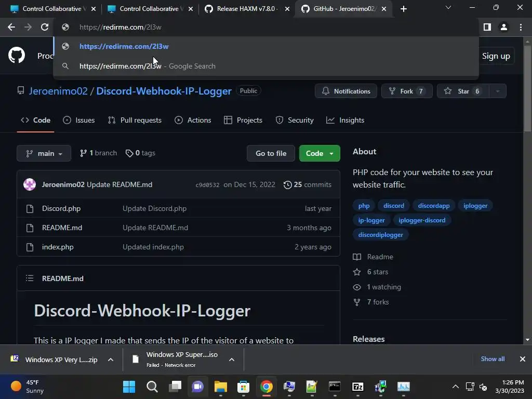532x399 pixels.
Task: Open the 7 forks link in About
Action: [x=371, y=302]
